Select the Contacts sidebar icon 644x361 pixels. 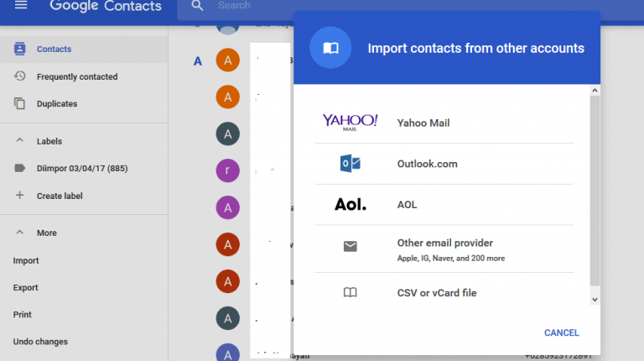tap(20, 49)
